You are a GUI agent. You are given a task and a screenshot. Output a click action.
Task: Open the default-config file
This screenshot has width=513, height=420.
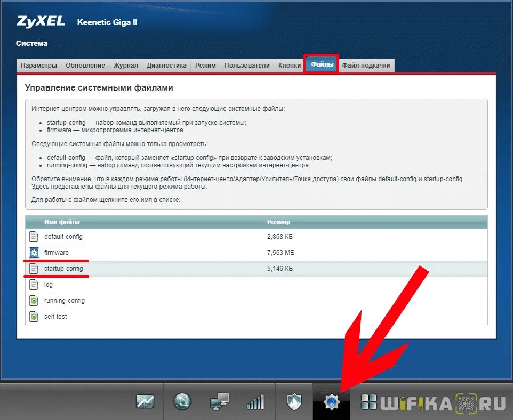[x=63, y=237]
